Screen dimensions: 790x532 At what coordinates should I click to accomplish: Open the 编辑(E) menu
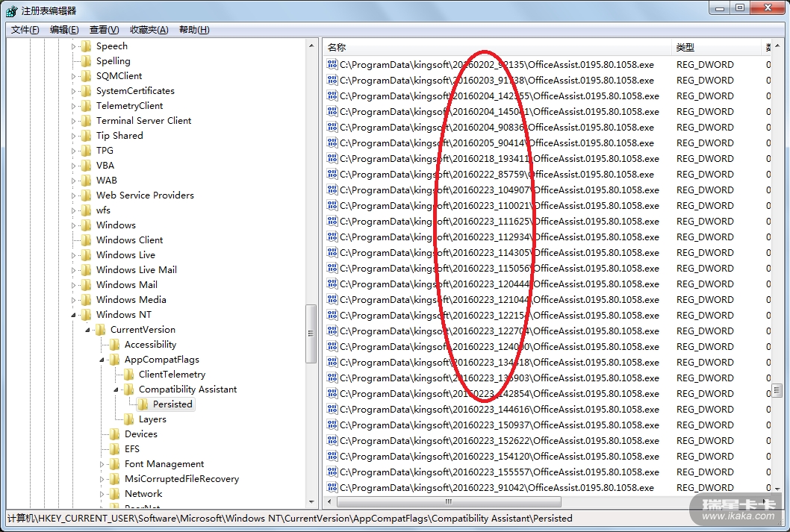tap(64, 30)
